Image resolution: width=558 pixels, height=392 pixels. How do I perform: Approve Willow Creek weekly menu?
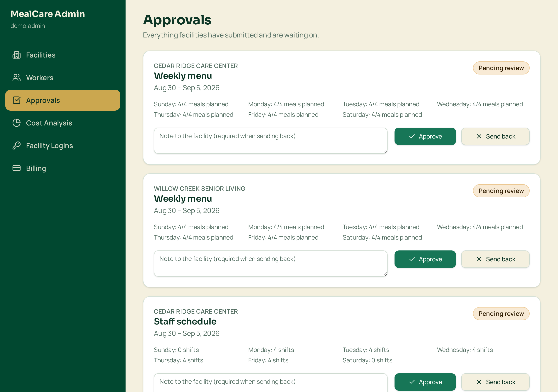(x=425, y=259)
